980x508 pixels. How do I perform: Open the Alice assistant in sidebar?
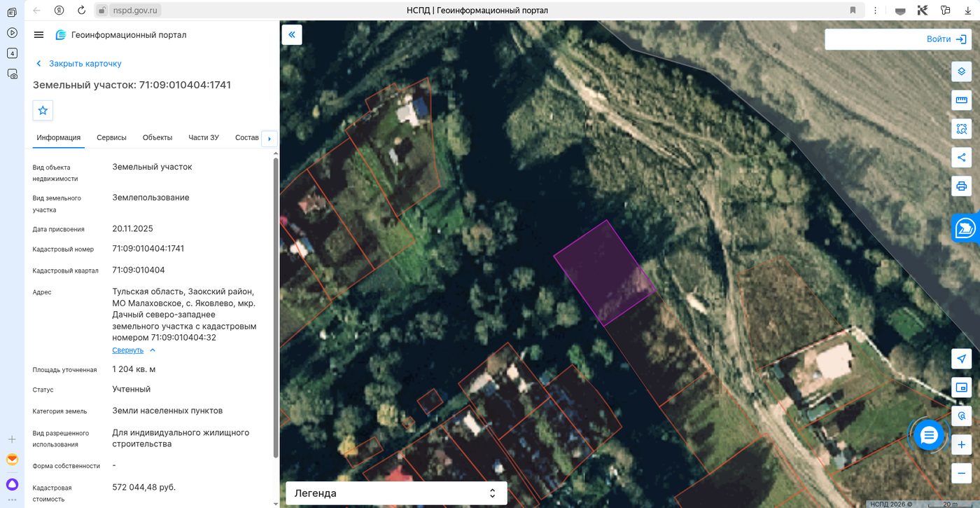(12, 484)
